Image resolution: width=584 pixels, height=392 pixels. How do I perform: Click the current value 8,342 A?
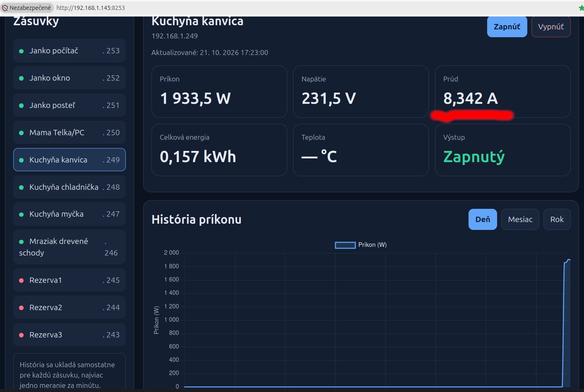[x=471, y=98]
